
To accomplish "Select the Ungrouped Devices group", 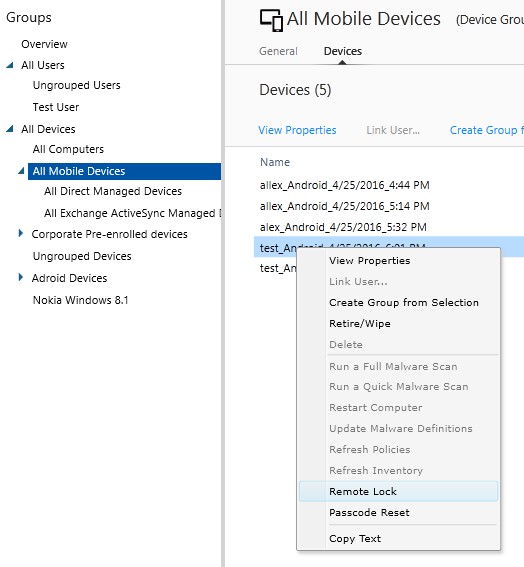I will [x=82, y=256].
